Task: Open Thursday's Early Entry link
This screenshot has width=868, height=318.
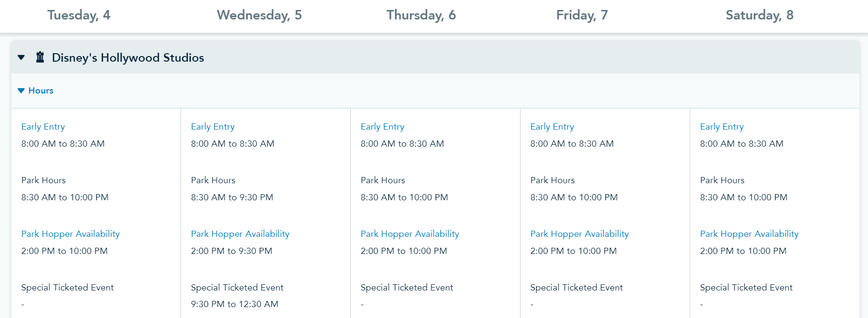Action: (x=383, y=127)
